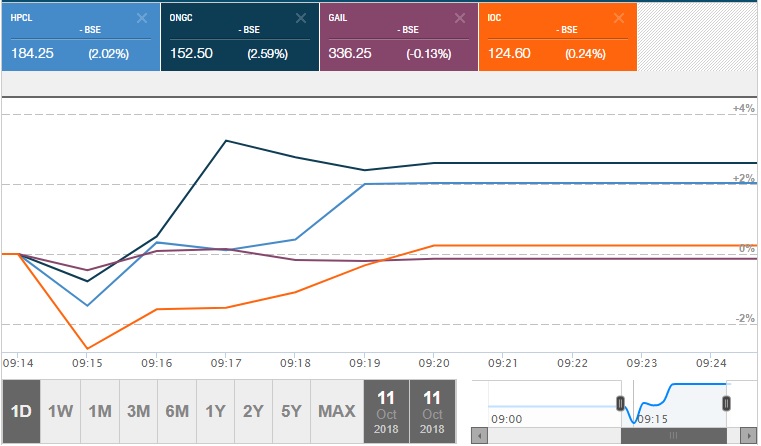Close the ONGC stock card

point(301,18)
